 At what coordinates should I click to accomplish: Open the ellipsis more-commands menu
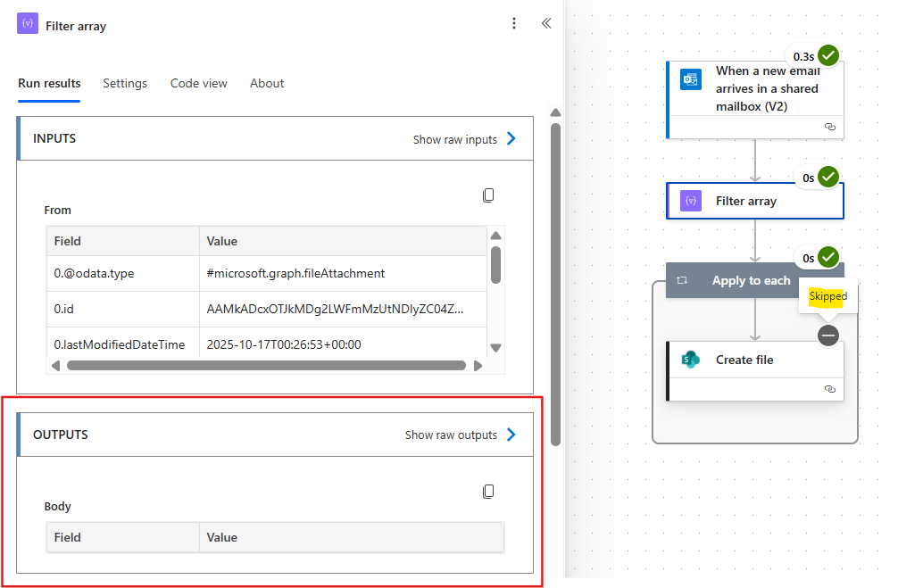[514, 23]
